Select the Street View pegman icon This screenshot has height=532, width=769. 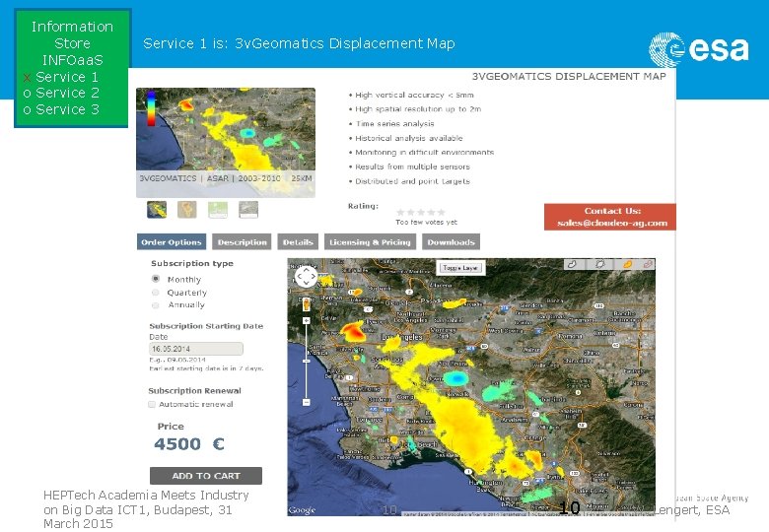306,303
